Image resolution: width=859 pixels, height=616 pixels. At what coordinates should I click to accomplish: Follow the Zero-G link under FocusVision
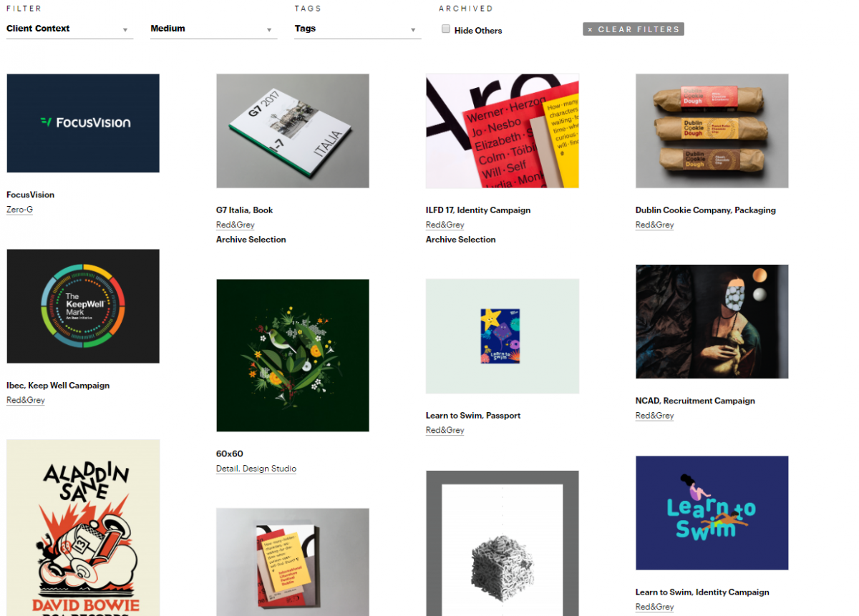pos(20,210)
